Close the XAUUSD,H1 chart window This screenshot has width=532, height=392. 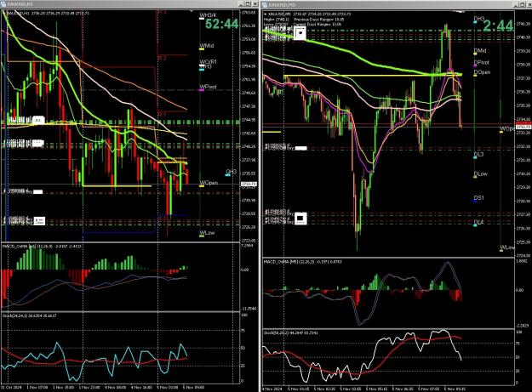(x=255, y=4)
